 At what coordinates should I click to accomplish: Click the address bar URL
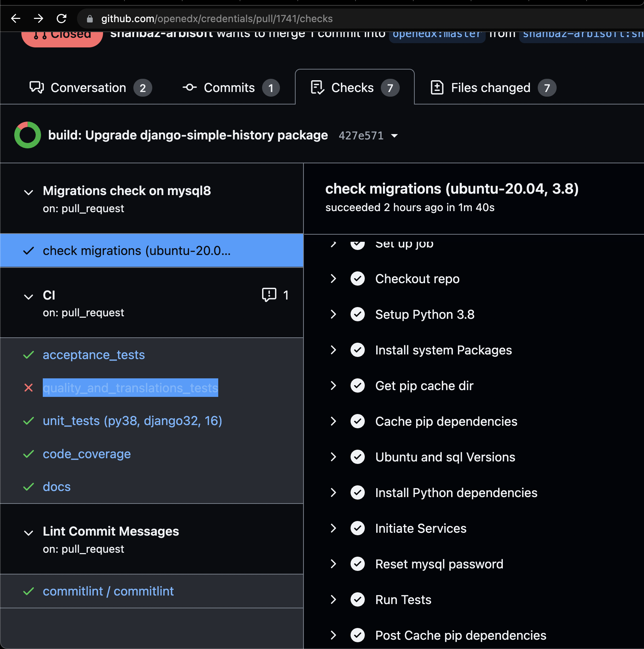tap(217, 19)
